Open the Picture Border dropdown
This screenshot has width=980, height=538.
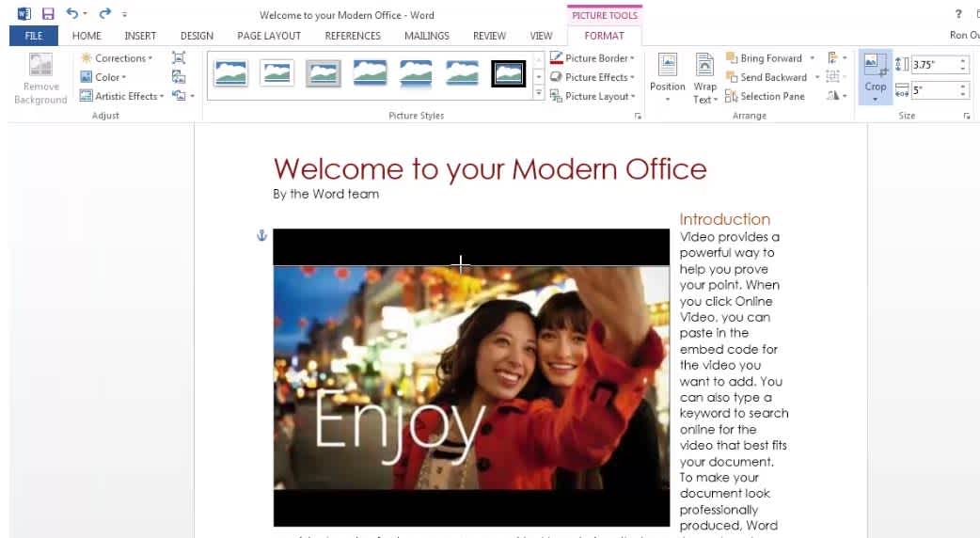(x=592, y=58)
